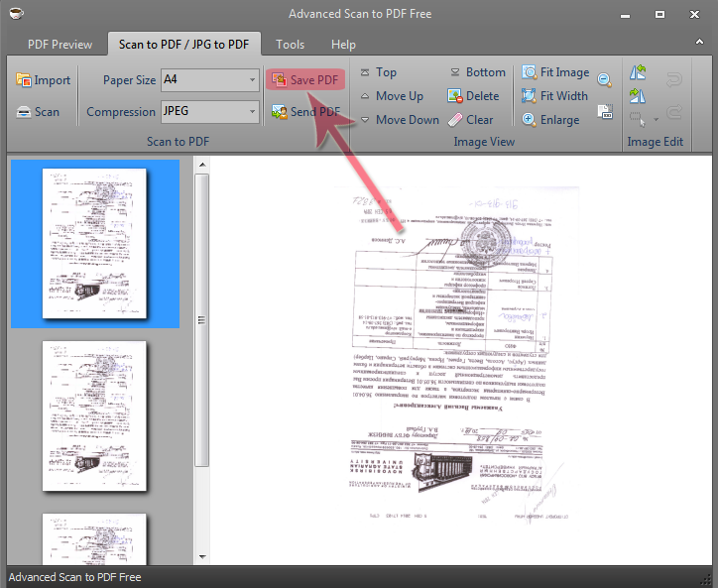The height and width of the screenshot is (588, 718).
Task: Open the Tools tab
Action: 290,45
